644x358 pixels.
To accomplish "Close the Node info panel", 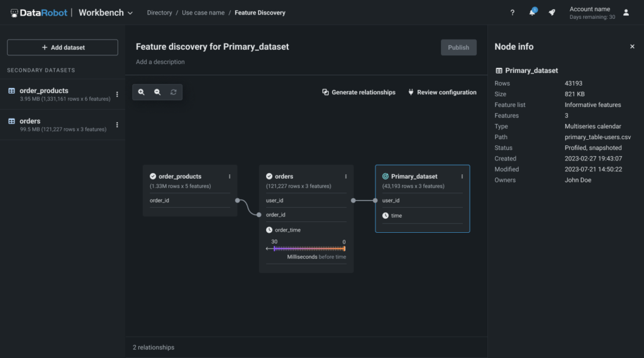I will pos(632,47).
